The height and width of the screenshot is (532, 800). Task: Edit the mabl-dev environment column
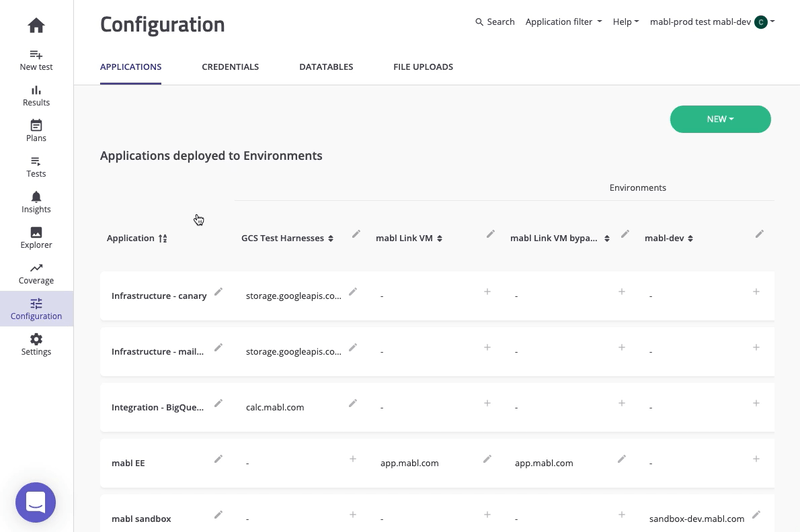pos(760,234)
